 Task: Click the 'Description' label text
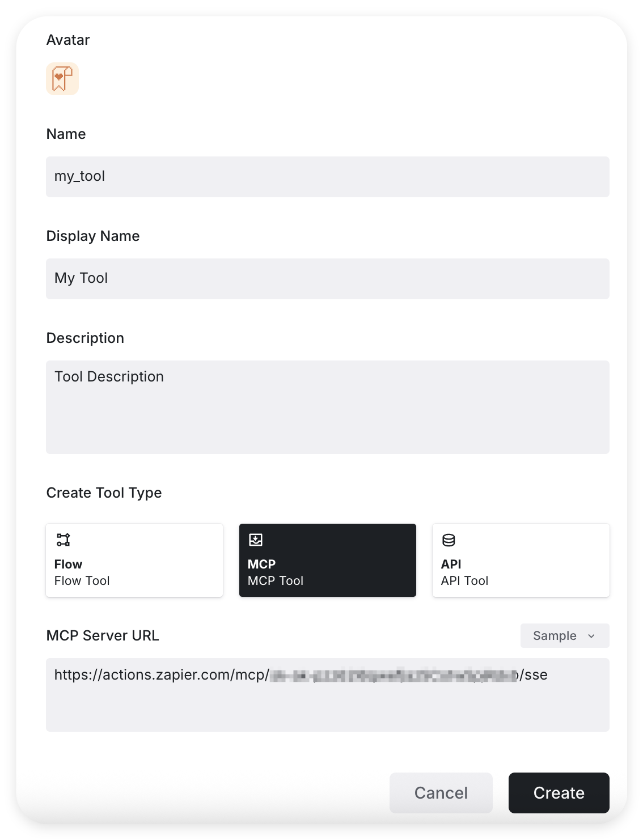tap(85, 338)
